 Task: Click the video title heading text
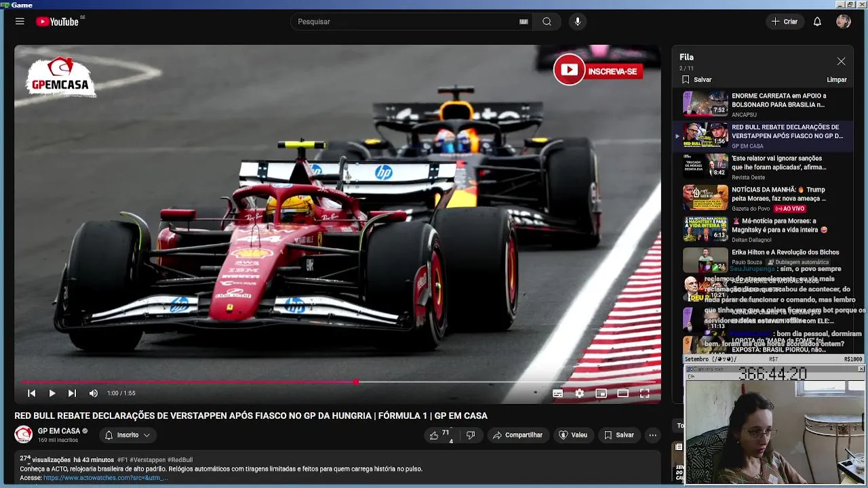(x=251, y=415)
